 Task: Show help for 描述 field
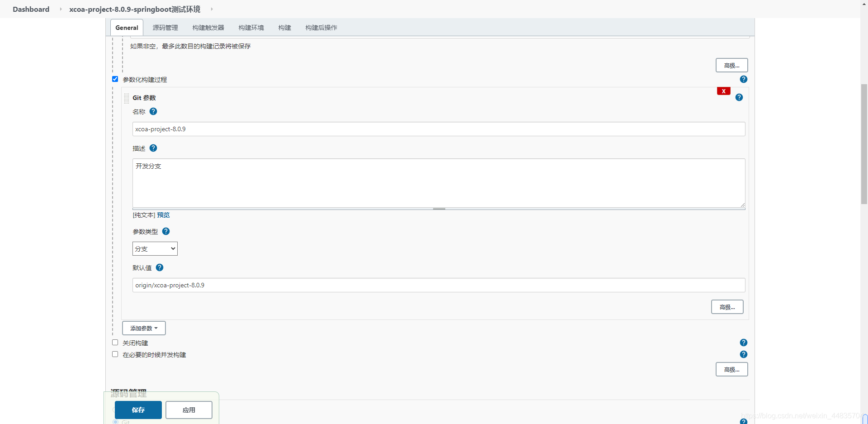coord(153,148)
